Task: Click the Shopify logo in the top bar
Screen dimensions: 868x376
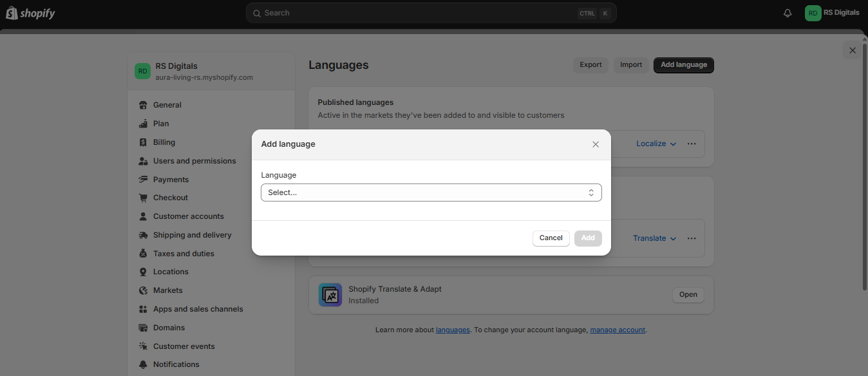Action: 30,13
